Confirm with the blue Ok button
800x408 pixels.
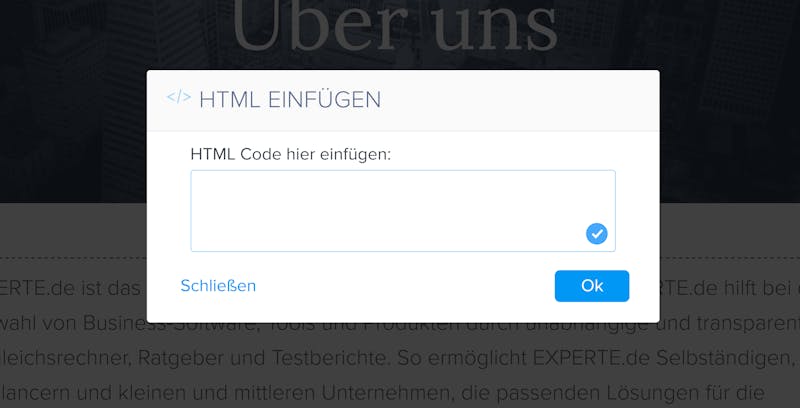click(x=592, y=286)
